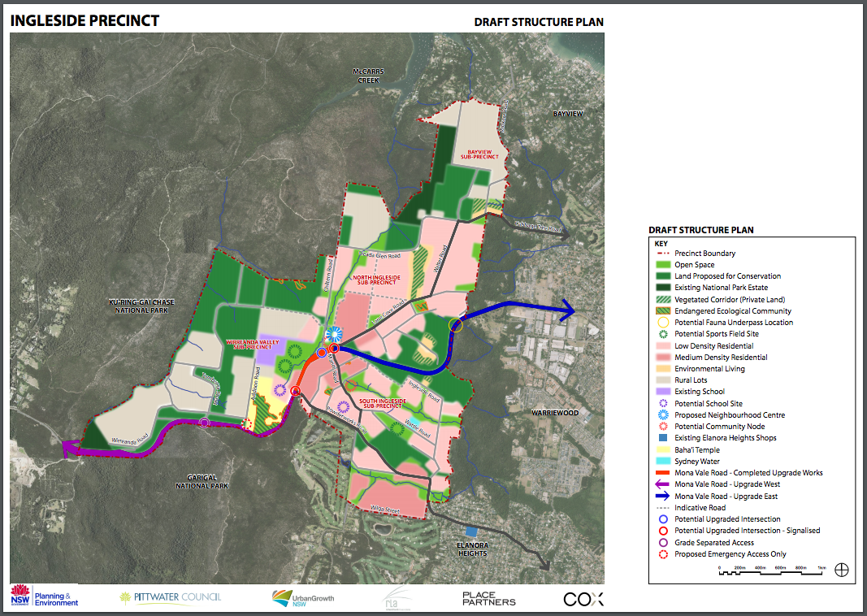Click the INGLESIDE PRECINCT title
The width and height of the screenshot is (867, 616).
click(85, 21)
